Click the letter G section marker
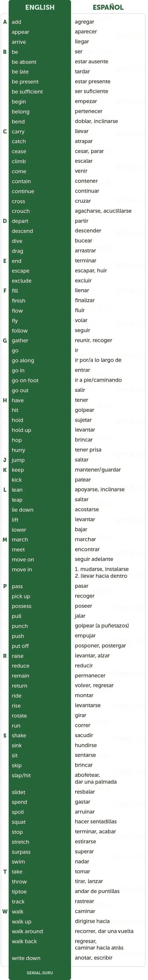The width and height of the screenshot is (148, 980). (x=5, y=341)
